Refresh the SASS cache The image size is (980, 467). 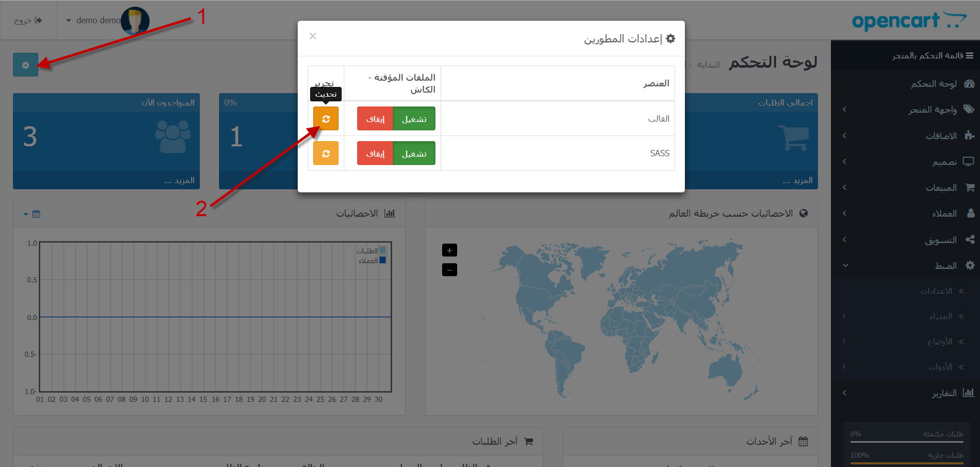(326, 154)
